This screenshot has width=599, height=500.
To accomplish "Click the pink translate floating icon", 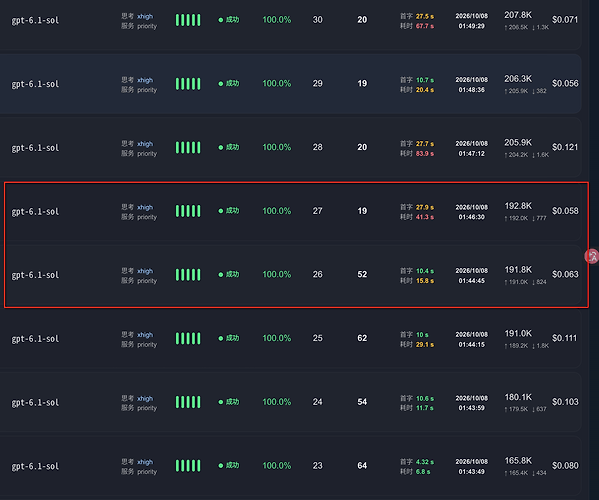I will (592, 256).
